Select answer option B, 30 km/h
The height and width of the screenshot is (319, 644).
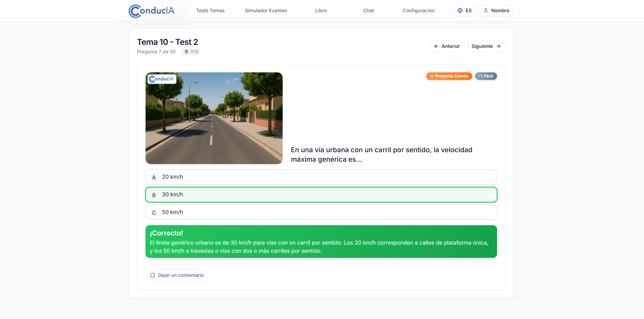click(321, 194)
